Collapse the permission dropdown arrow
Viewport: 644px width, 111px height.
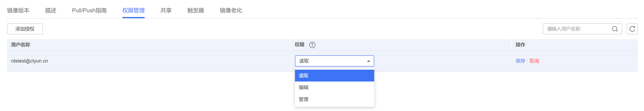368,61
